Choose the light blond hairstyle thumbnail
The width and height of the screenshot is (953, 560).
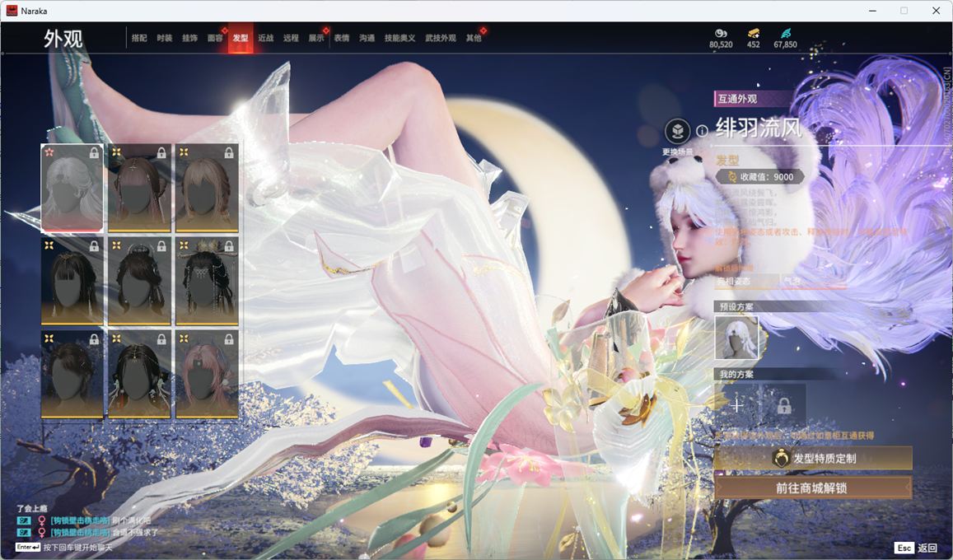pos(207,188)
